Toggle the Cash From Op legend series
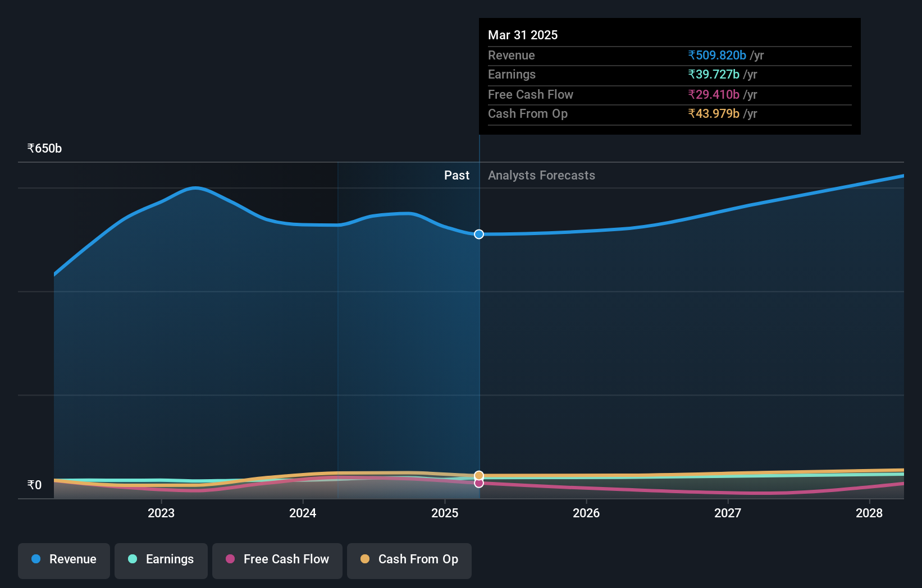Screen dimensions: 922x588 (x=409, y=560)
